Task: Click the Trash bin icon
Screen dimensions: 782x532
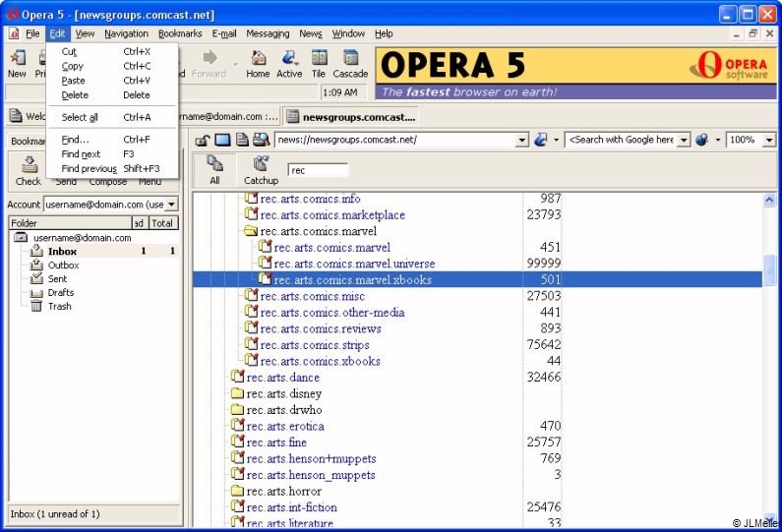Action: click(x=36, y=306)
